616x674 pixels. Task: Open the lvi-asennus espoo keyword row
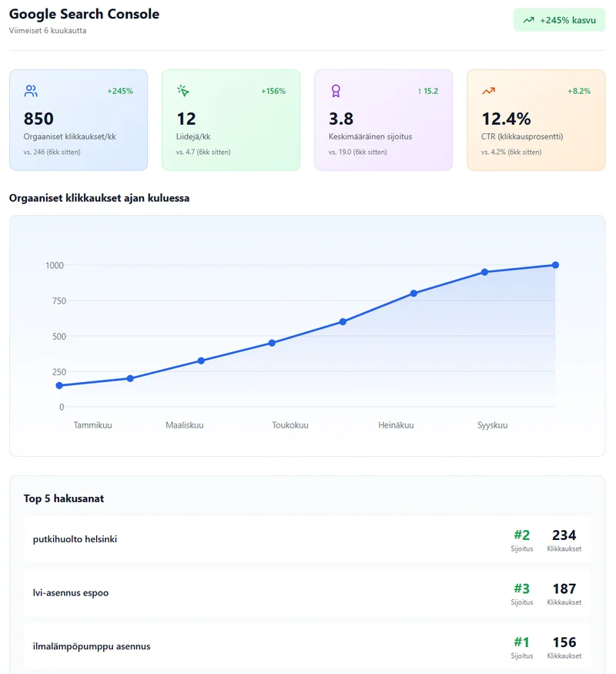click(x=307, y=593)
